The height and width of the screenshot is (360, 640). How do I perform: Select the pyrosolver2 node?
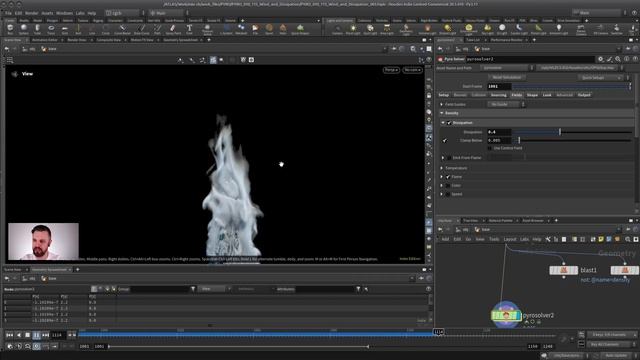point(506,316)
